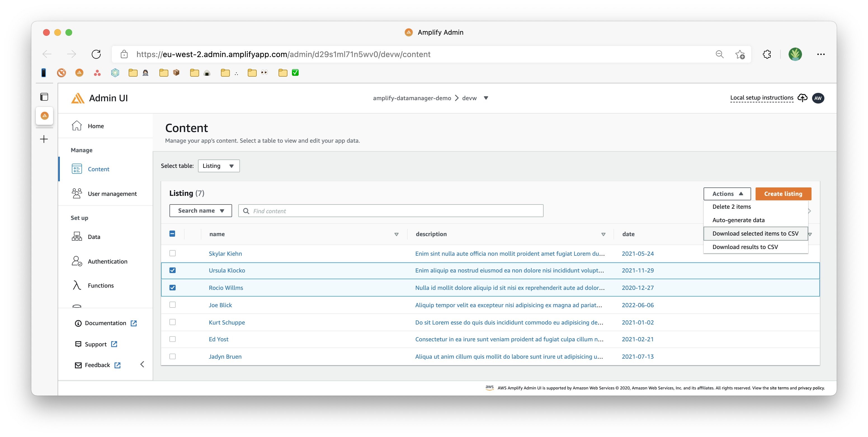Toggle checkbox for Ursula Klocko row
Screen dimensions: 868x437
pos(173,270)
